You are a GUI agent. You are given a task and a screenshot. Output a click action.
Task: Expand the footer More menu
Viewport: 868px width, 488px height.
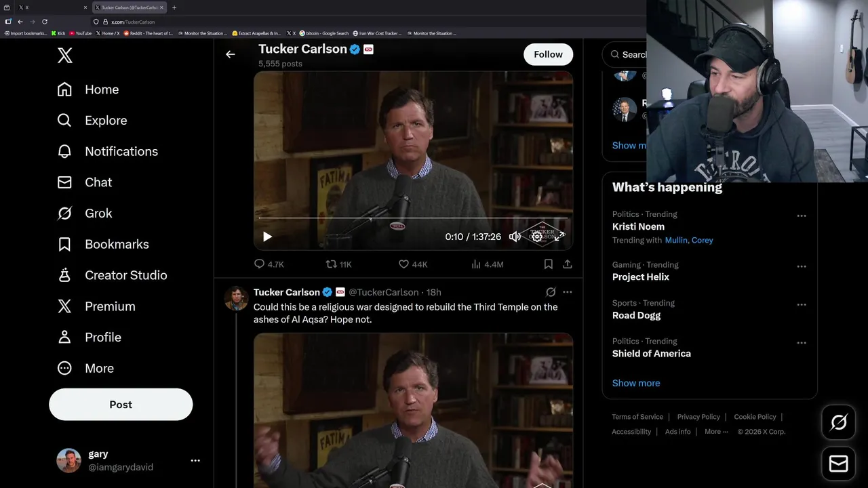click(716, 432)
